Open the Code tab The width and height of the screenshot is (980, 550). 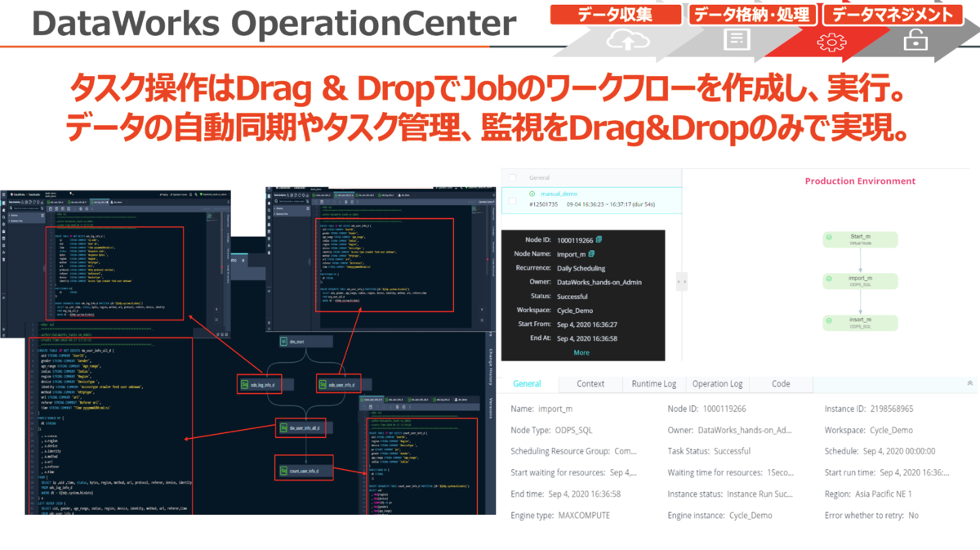pyautogui.click(x=781, y=383)
